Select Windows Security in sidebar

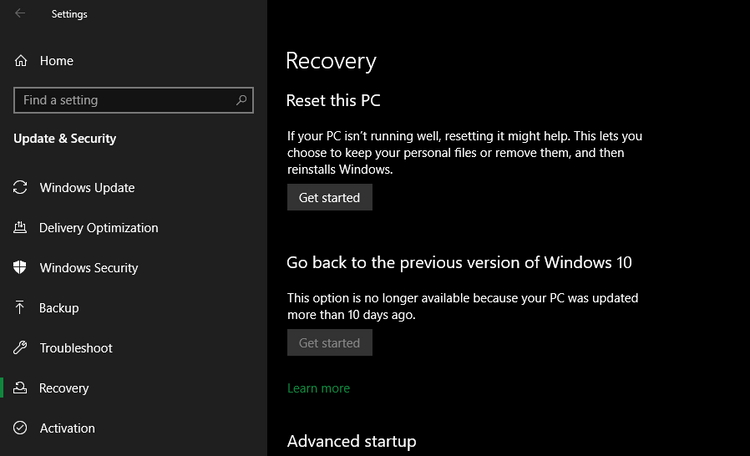click(88, 268)
